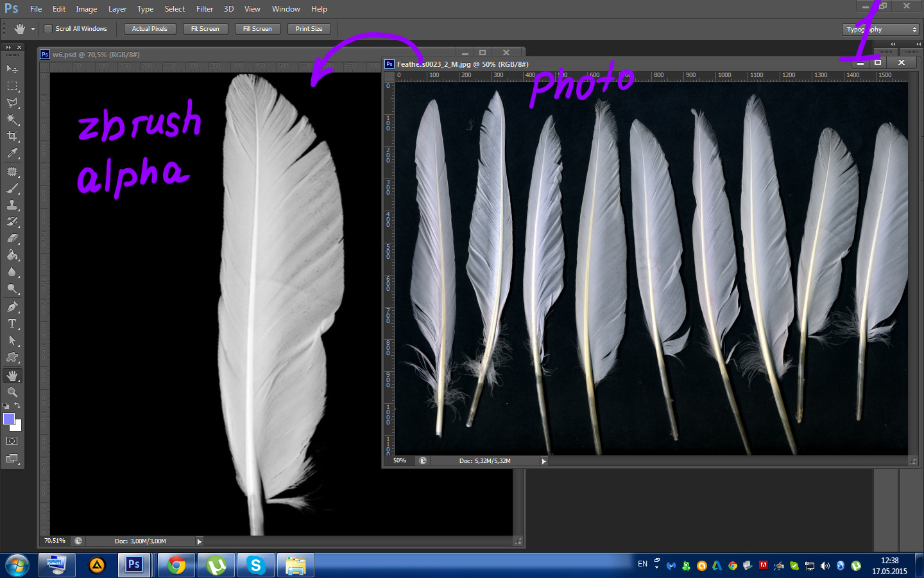Open the Help menu

(x=319, y=9)
